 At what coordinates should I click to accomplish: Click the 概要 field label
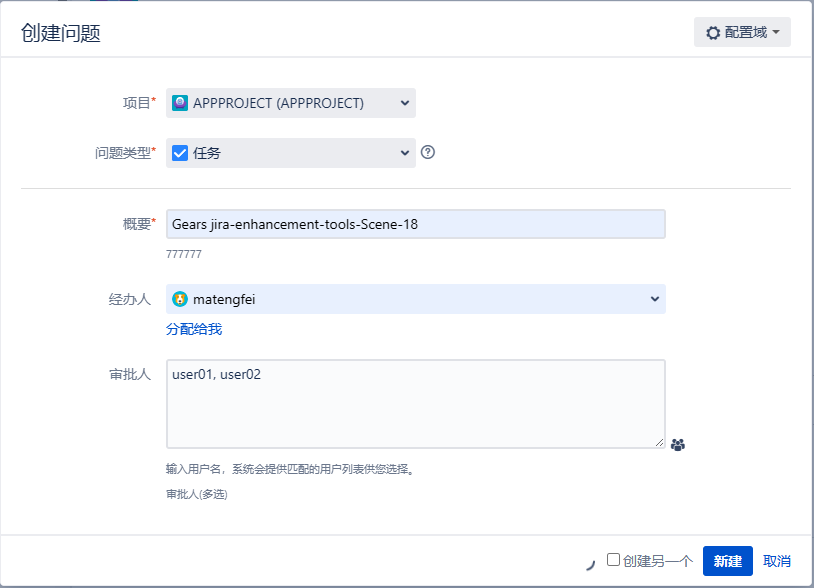point(135,224)
